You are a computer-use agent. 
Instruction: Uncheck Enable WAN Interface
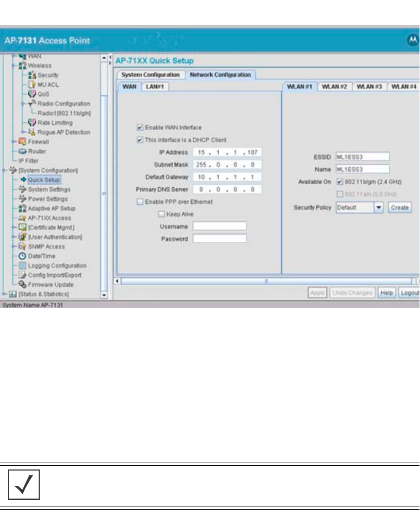140,128
